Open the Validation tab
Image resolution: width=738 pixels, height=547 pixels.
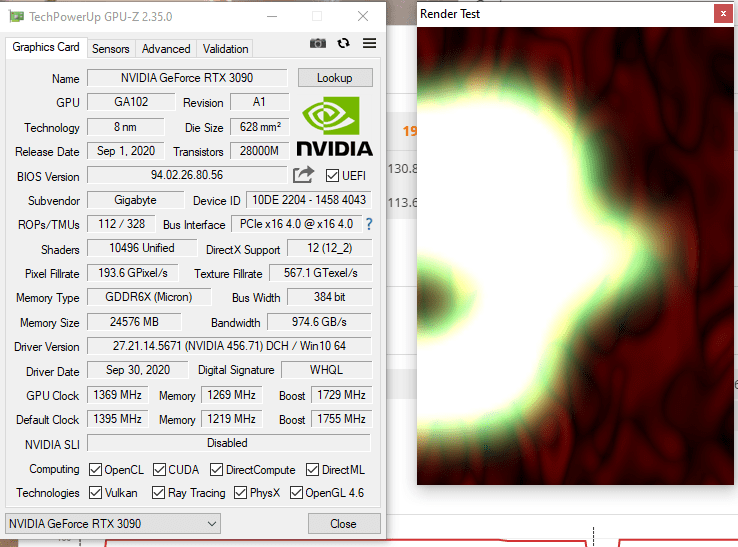(x=225, y=48)
